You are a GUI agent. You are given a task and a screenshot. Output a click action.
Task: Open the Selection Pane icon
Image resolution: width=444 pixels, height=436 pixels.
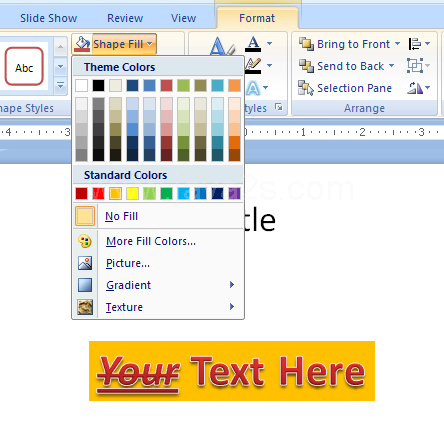click(306, 88)
